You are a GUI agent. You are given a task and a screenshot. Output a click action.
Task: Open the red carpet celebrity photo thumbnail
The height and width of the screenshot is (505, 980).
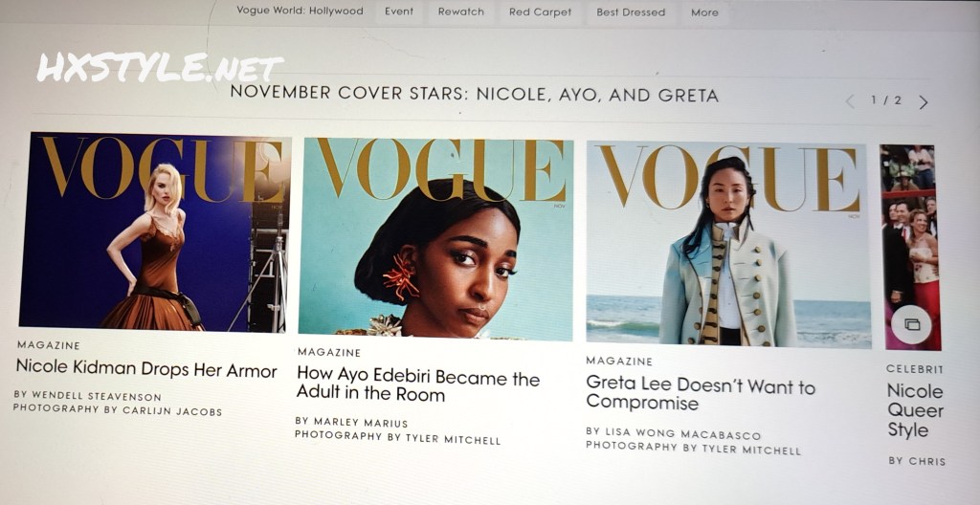pyautogui.click(x=912, y=247)
